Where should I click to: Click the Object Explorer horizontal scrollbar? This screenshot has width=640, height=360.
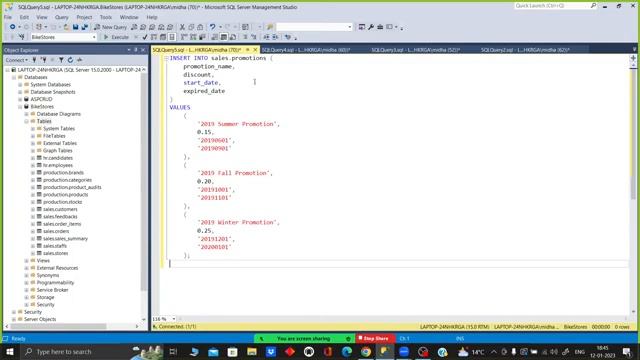coord(58,326)
